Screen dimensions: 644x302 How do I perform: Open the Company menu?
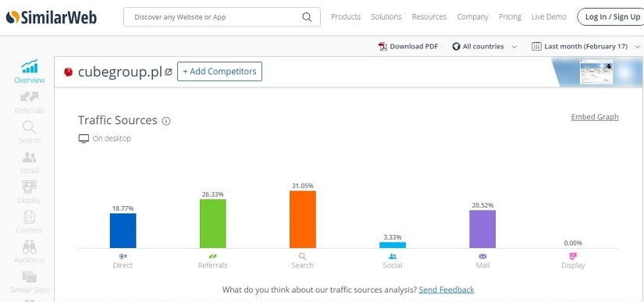tap(473, 17)
